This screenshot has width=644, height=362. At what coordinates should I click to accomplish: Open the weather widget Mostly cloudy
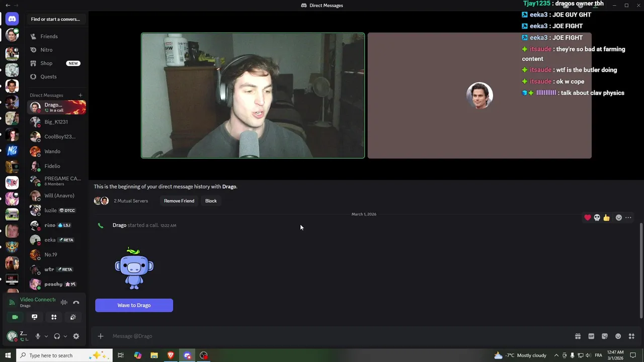click(x=520, y=355)
